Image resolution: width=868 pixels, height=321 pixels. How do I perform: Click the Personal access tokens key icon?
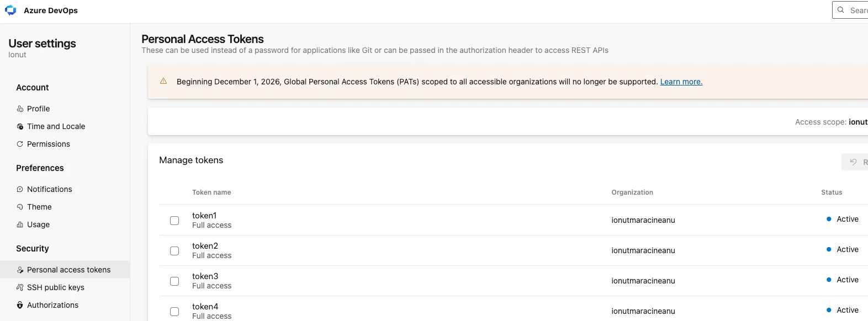coord(20,270)
